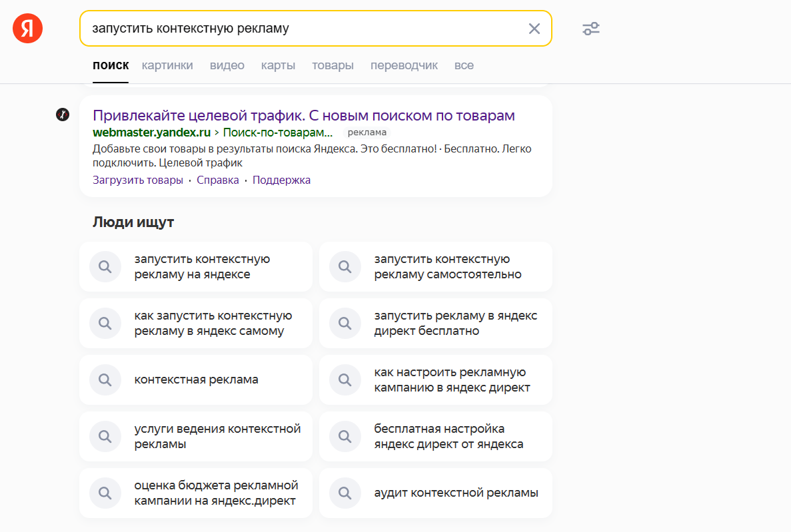Click magnifier icon beside 'услуги ведения контекстной'
The height and width of the screenshot is (532, 791).
pos(105,436)
